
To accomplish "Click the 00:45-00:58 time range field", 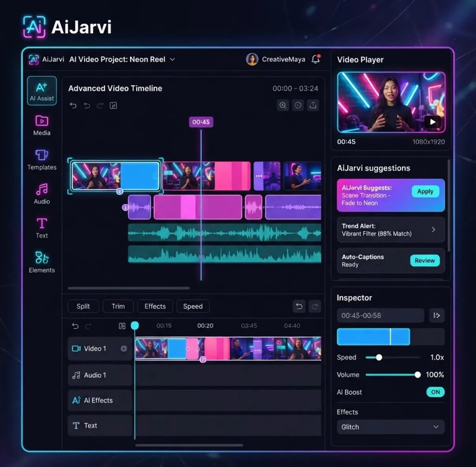I will pyautogui.click(x=380, y=315).
